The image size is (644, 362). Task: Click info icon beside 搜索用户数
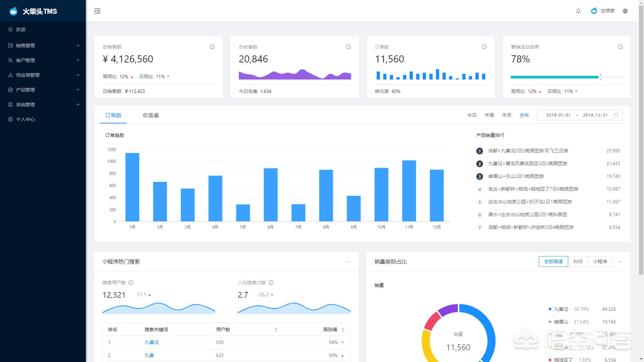tap(131, 283)
